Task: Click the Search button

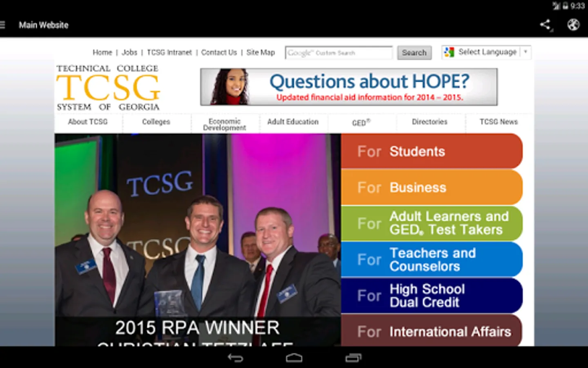Action: coord(414,53)
